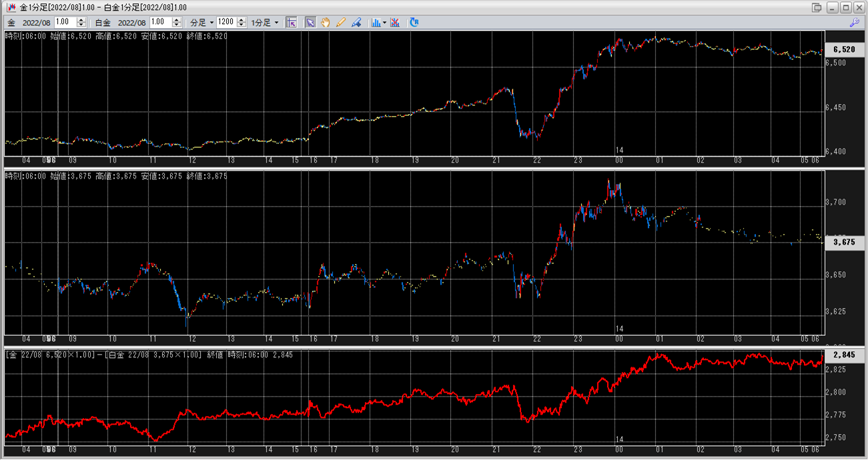Click the 金 multiplier 1.00 input field

click(65, 22)
